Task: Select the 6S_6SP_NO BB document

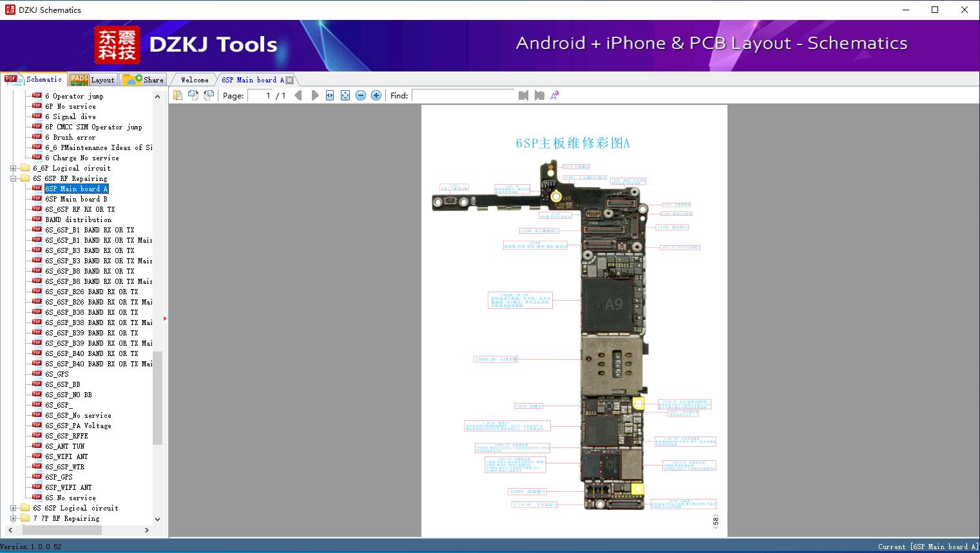Action: tap(68, 395)
